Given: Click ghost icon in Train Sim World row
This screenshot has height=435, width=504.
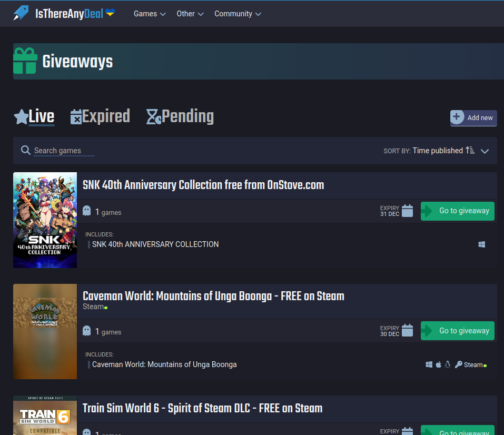Looking at the screenshot, I should (x=87, y=432).
